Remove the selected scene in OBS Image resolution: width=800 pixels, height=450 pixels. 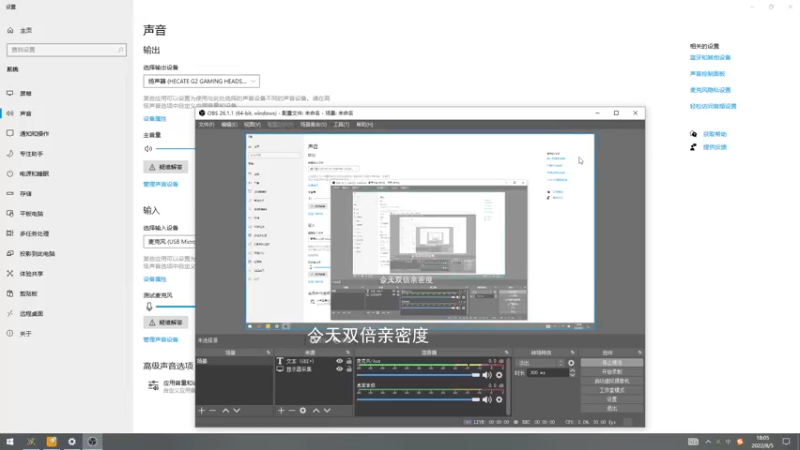[x=213, y=411]
